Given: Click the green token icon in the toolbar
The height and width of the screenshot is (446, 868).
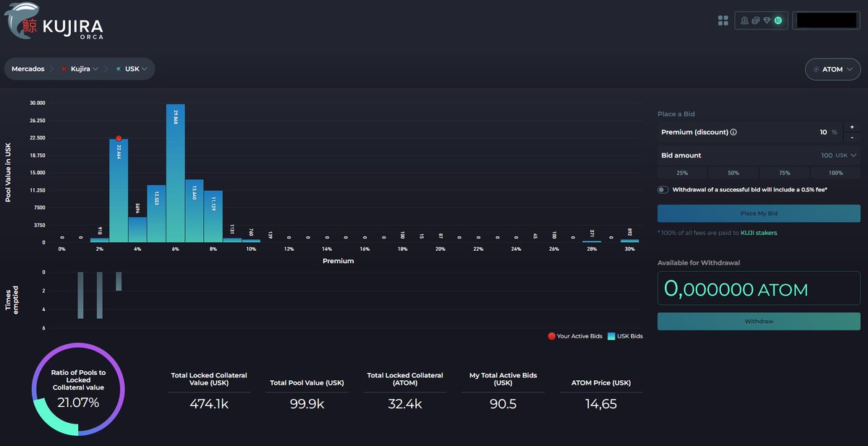Looking at the screenshot, I should (x=779, y=20).
